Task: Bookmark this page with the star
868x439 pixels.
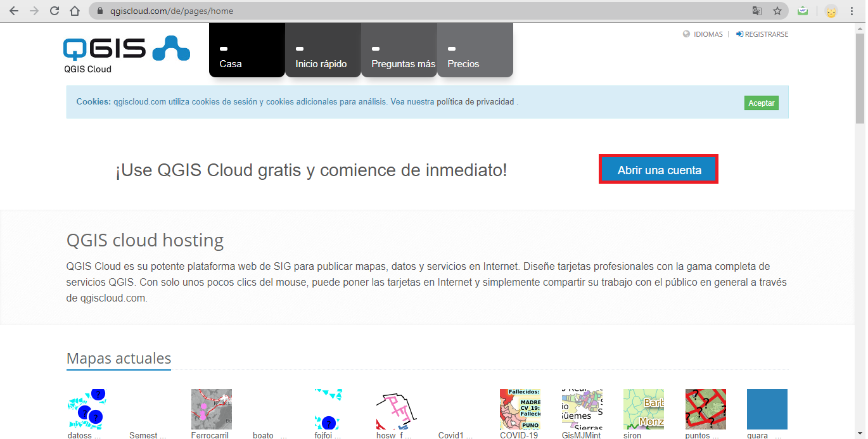Action: (x=777, y=11)
